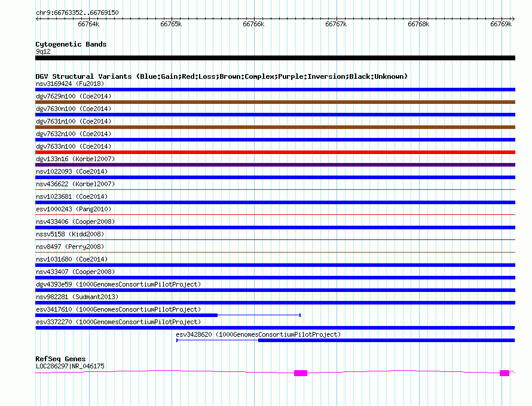The image size is (532, 406).
Task: Click the 66768k ruler mark
Action: click(x=418, y=24)
